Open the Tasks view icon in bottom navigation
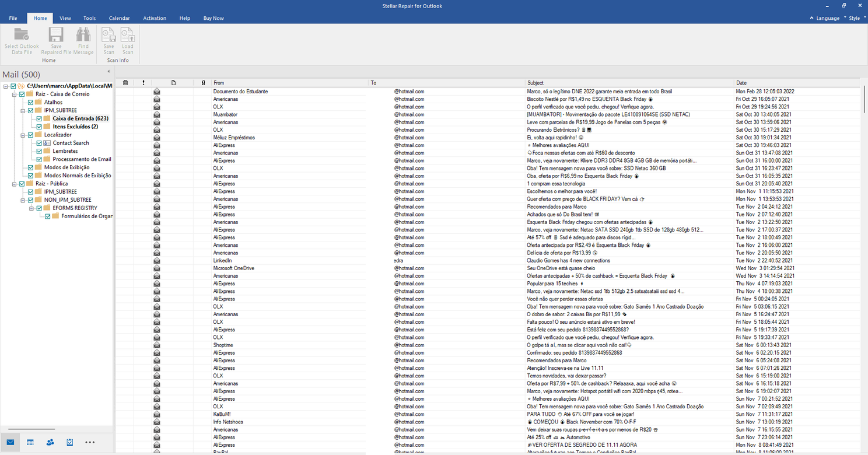 click(x=70, y=442)
